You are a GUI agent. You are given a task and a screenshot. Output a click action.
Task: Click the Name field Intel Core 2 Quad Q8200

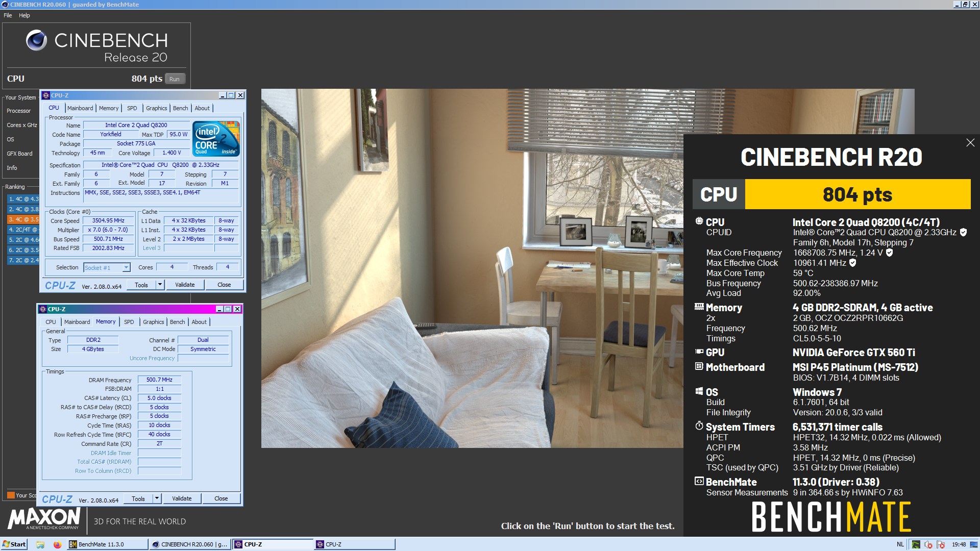[x=136, y=125]
